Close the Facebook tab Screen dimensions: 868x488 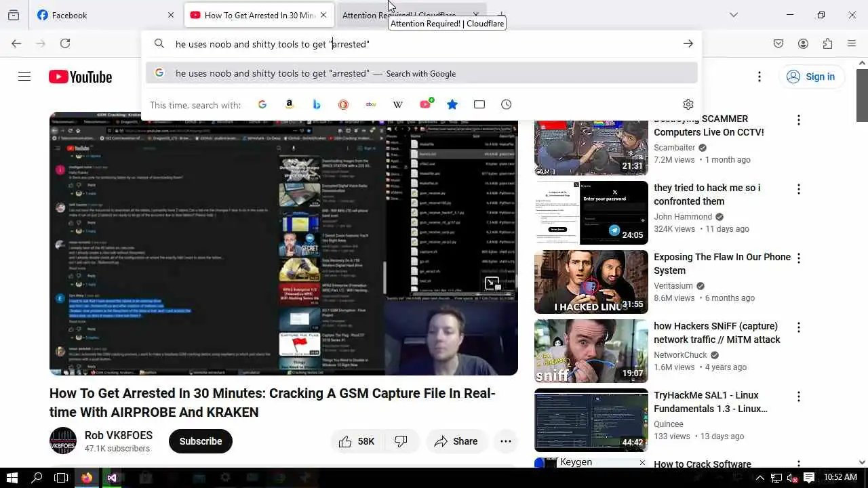[171, 15]
